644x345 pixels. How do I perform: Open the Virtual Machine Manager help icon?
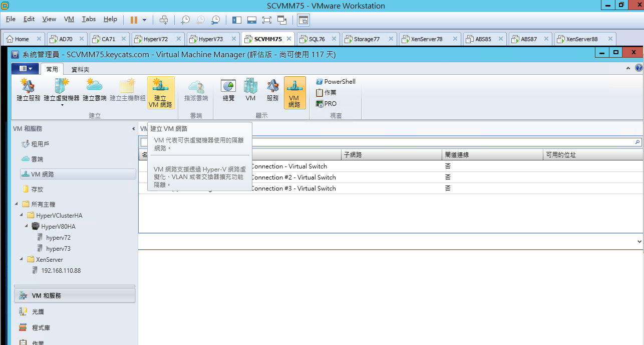click(x=638, y=68)
